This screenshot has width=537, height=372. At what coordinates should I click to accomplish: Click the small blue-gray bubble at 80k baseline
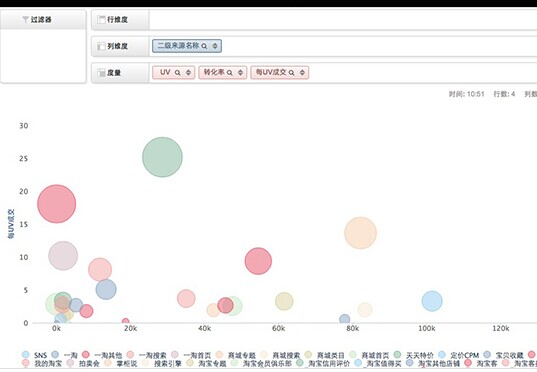[345, 319]
